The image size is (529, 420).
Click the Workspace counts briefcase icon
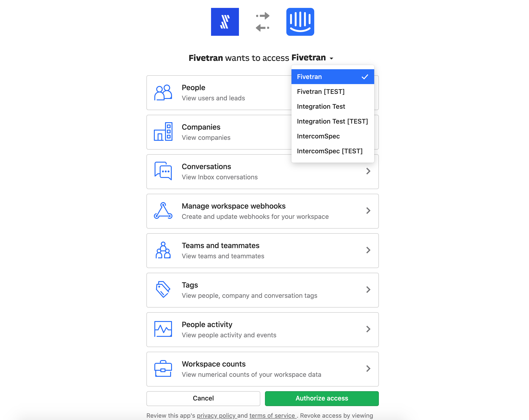(x=163, y=368)
